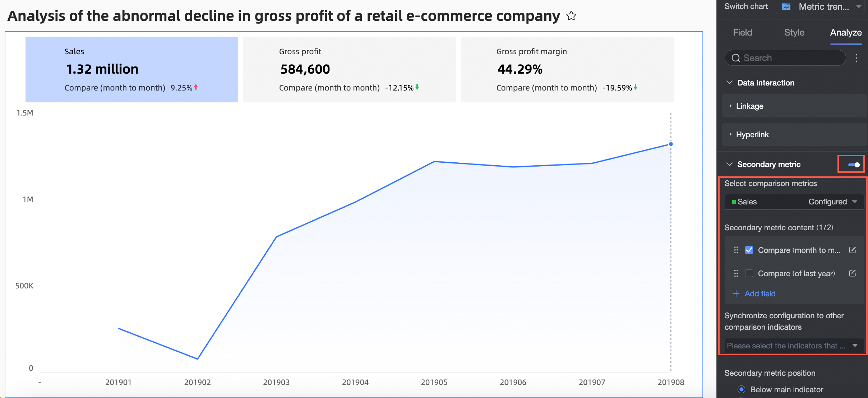Check the Compare (of last year) checkbox
The height and width of the screenshot is (398, 868).
pos(749,273)
